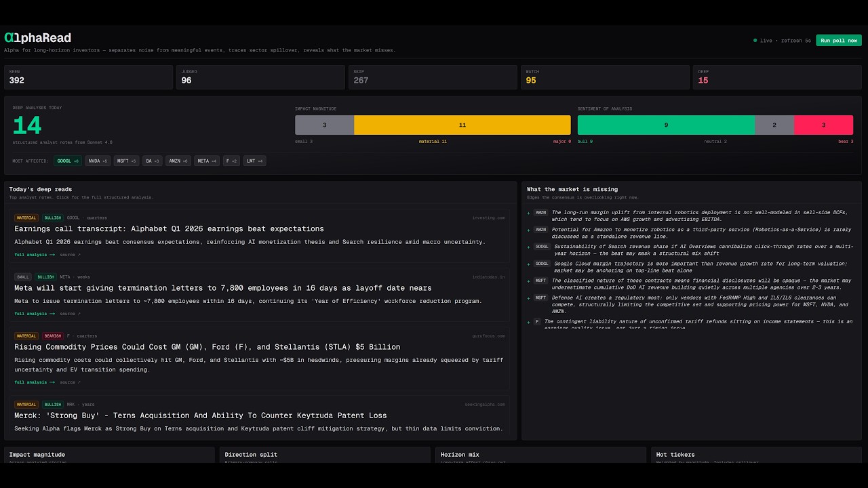The width and height of the screenshot is (868, 488).
Task: Open source link for Alphabet earnings story
Action: pos(70,255)
